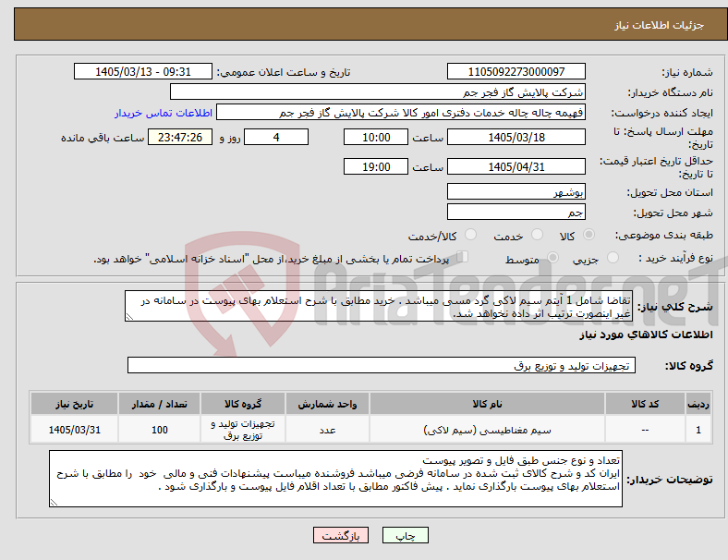Click the item name سیم مغناطیسی (سیم لاکی)
The image size is (728, 560).
click(x=487, y=430)
